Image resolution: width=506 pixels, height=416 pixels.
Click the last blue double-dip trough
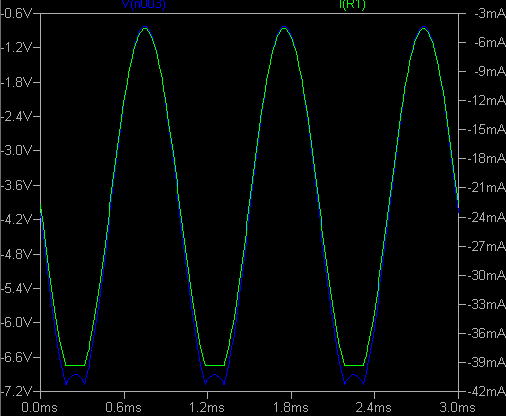pyautogui.click(x=354, y=378)
